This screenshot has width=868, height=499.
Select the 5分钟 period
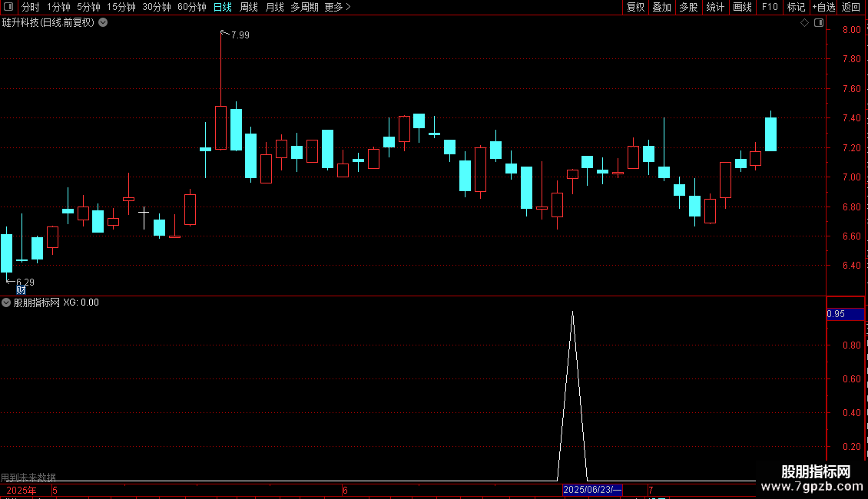click(88, 7)
